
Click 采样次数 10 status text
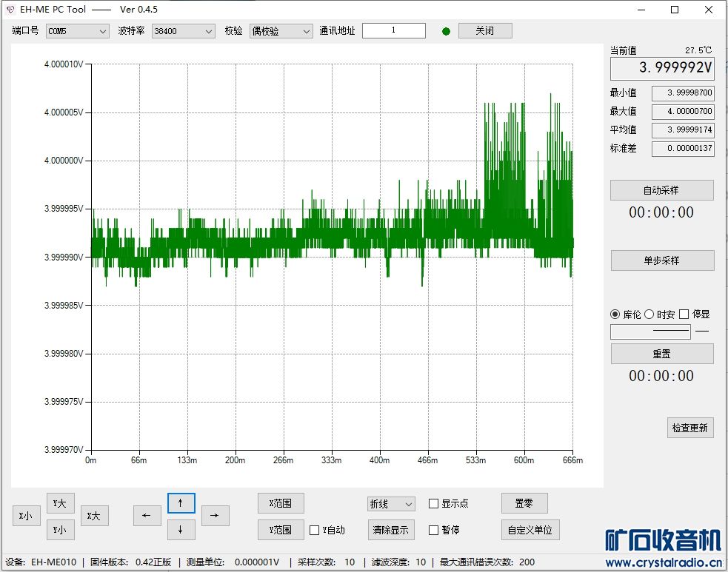tap(327, 562)
